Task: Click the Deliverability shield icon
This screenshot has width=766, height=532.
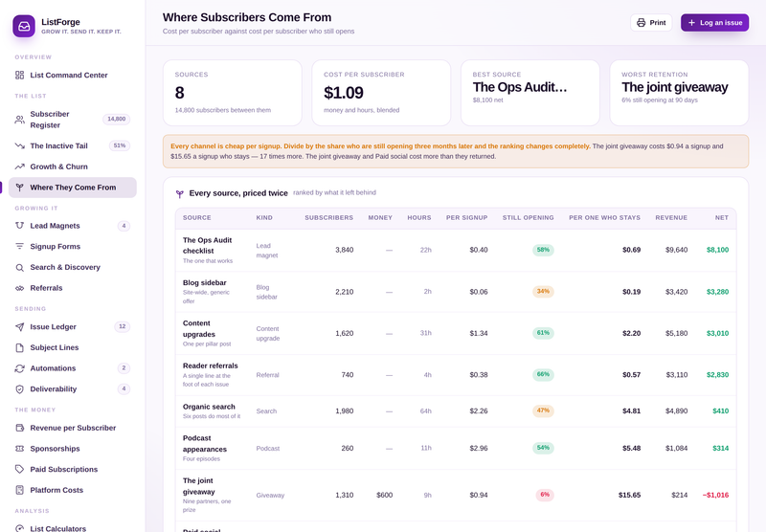Action: pyautogui.click(x=19, y=389)
